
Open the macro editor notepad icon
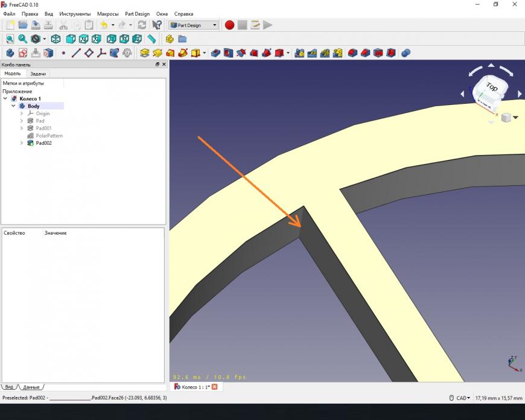pos(255,25)
